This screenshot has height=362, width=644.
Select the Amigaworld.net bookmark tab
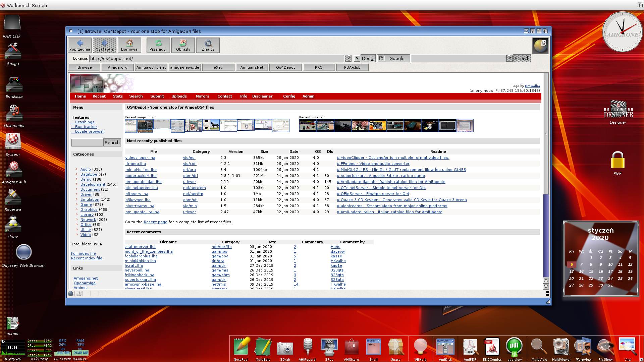pos(151,67)
